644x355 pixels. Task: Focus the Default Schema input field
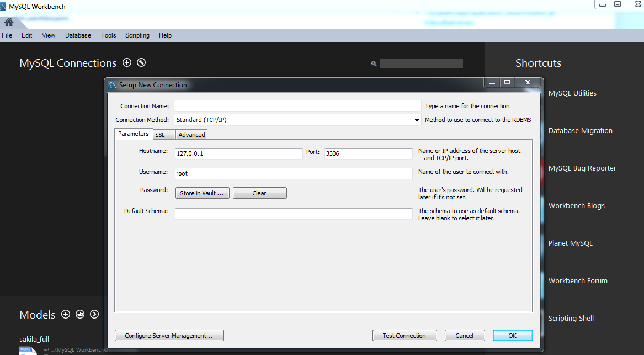point(294,214)
